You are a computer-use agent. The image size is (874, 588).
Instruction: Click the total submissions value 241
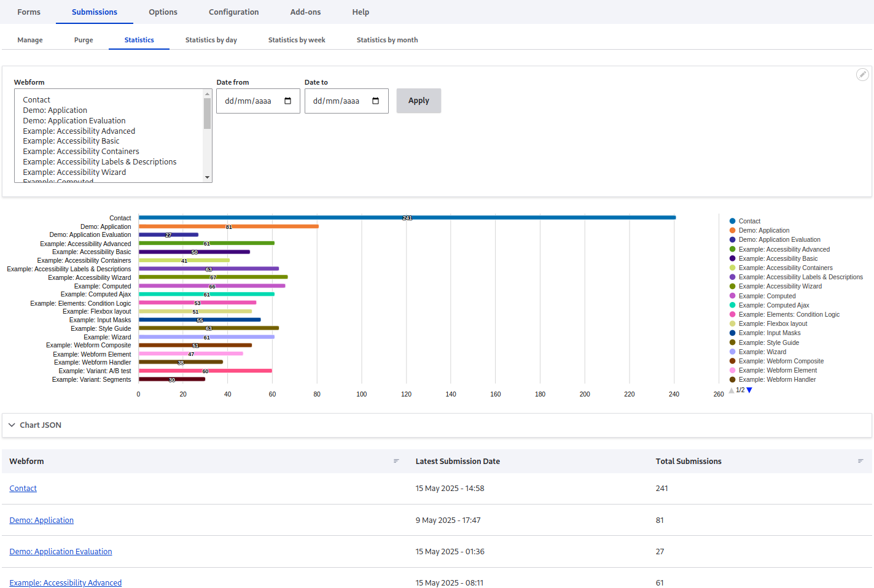pyautogui.click(x=661, y=488)
